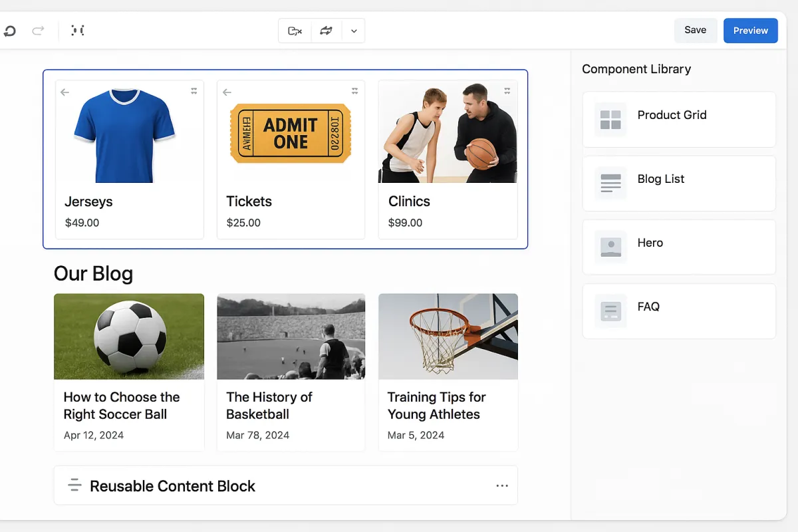Click the Reusable Content Block lines icon
This screenshot has height=532, width=798.
(x=74, y=485)
